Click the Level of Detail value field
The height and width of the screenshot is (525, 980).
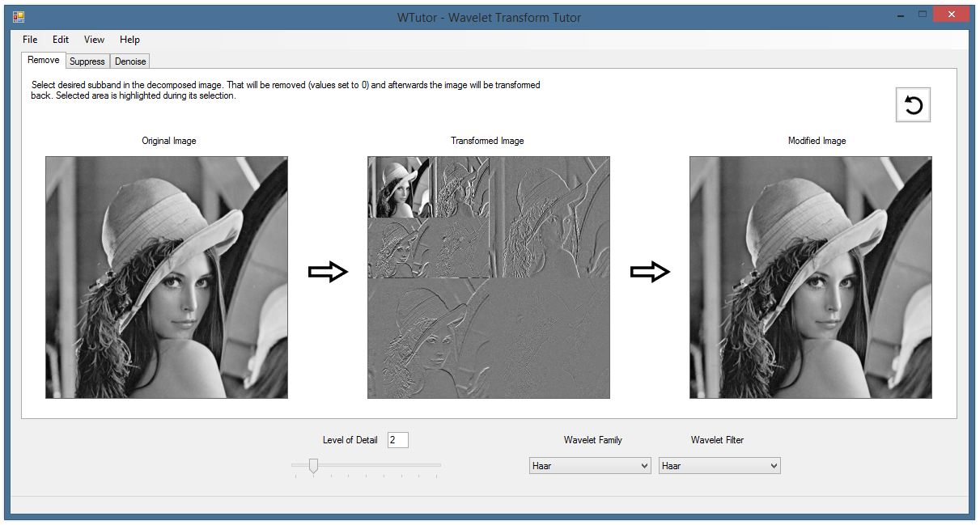point(397,440)
